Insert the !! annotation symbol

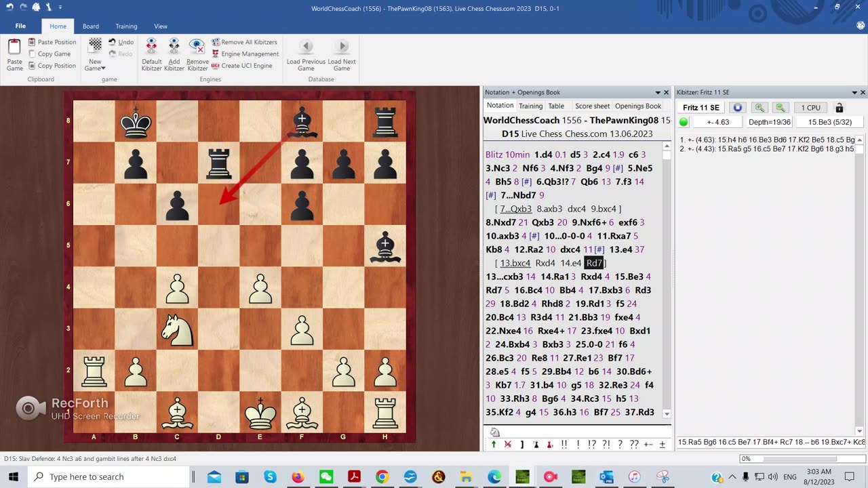[564, 445]
